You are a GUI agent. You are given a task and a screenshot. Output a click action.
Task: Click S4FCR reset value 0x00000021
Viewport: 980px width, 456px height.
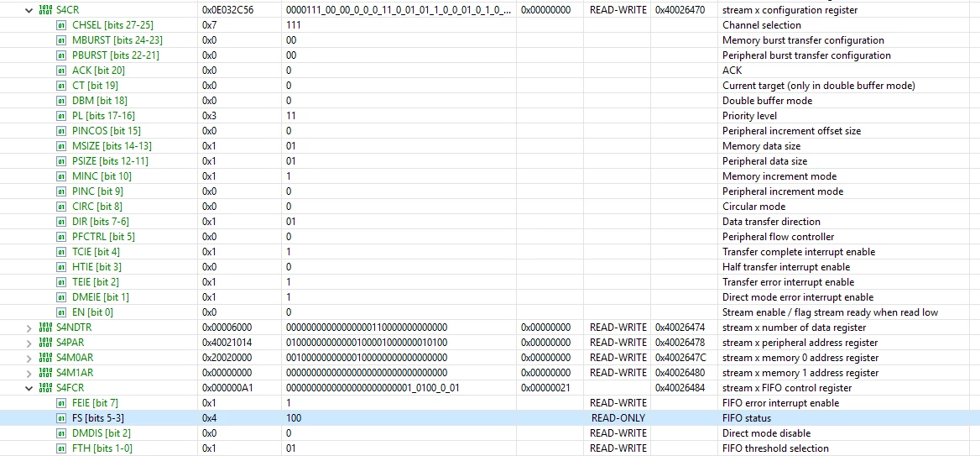coord(545,388)
